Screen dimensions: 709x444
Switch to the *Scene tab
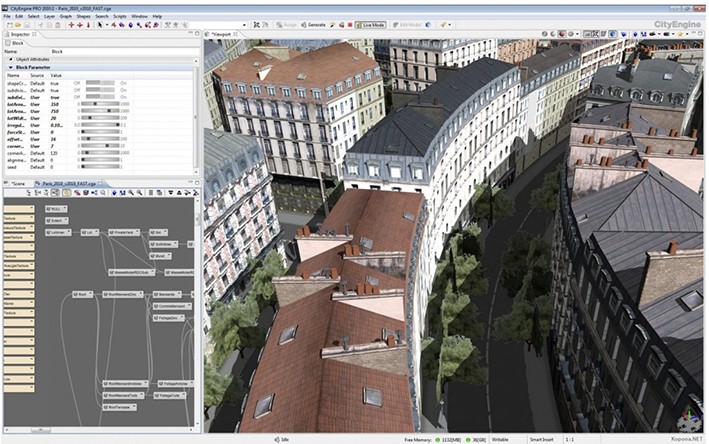[18, 184]
